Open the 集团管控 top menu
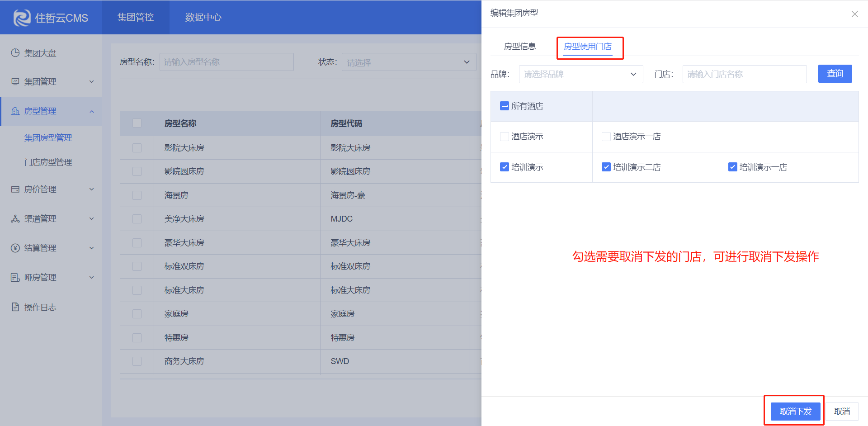868x426 pixels. pos(136,17)
